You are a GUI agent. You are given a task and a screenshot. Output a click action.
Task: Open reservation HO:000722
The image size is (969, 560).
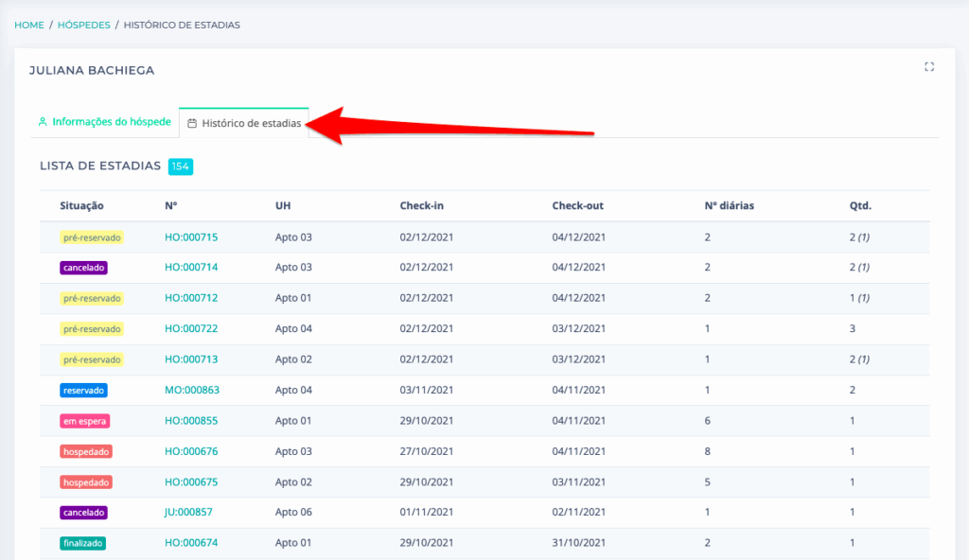[x=191, y=328]
